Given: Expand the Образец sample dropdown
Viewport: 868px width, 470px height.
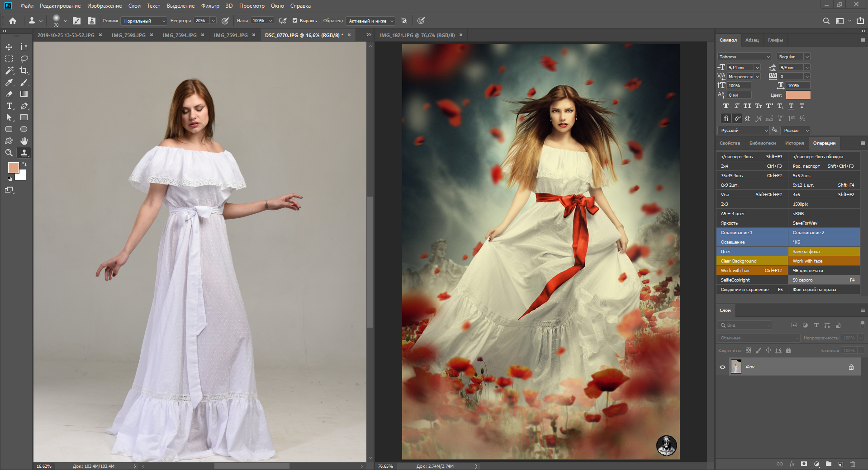Looking at the screenshot, I should click(370, 21).
